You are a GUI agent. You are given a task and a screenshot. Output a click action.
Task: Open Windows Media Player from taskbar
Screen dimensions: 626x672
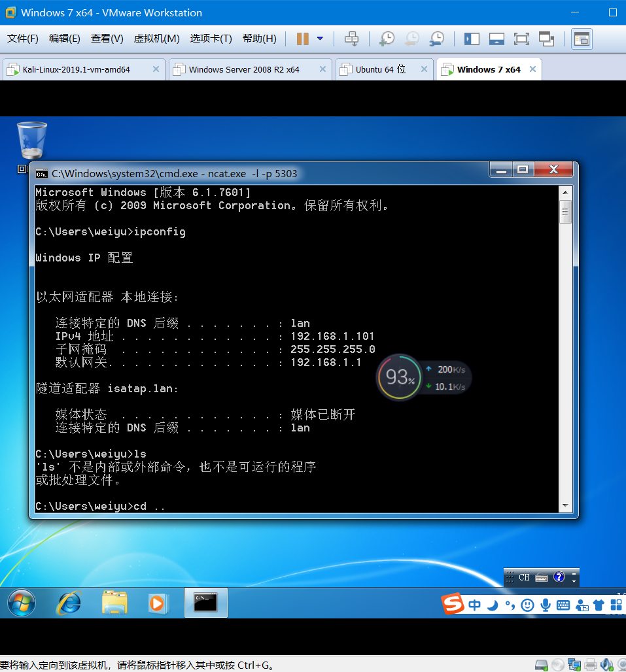pyautogui.click(x=158, y=603)
